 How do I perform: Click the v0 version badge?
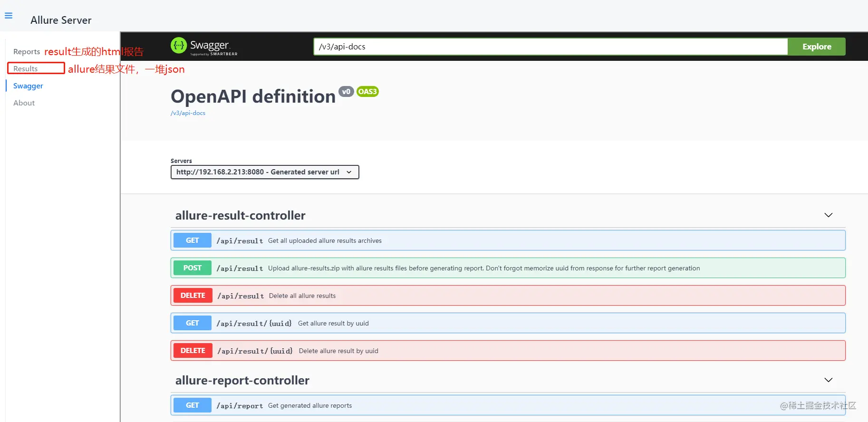346,92
